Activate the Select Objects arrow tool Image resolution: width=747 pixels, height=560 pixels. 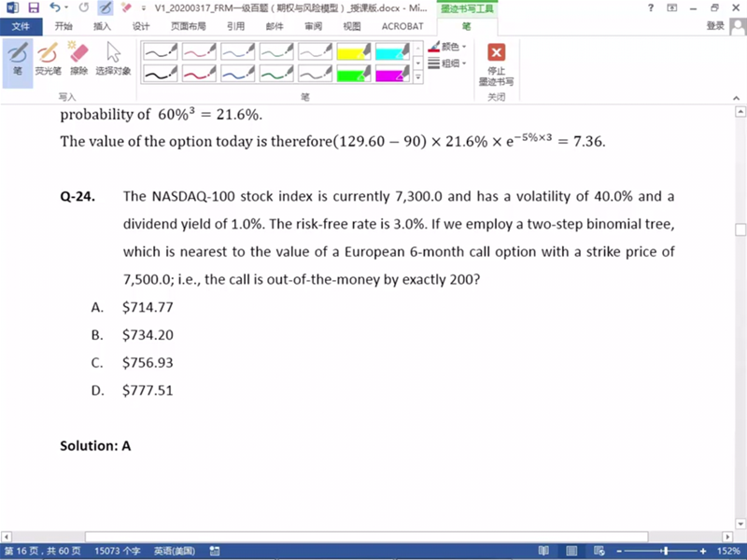pyautogui.click(x=113, y=59)
